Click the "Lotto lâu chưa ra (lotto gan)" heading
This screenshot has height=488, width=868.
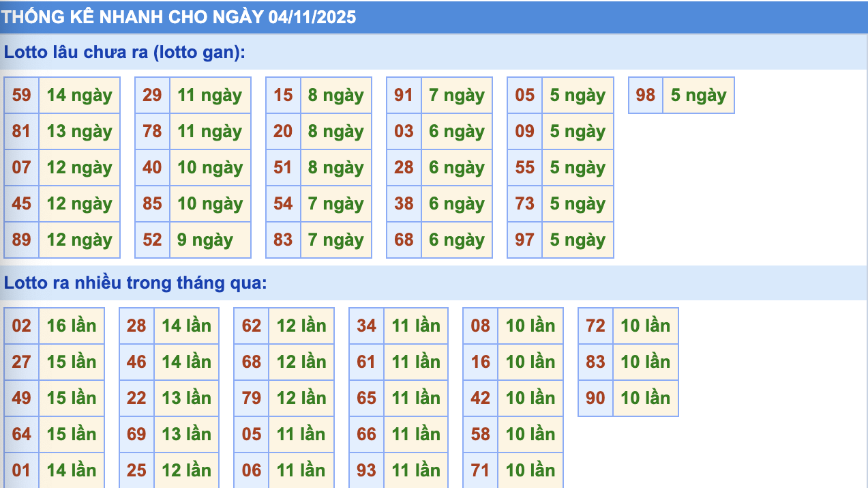125,53
